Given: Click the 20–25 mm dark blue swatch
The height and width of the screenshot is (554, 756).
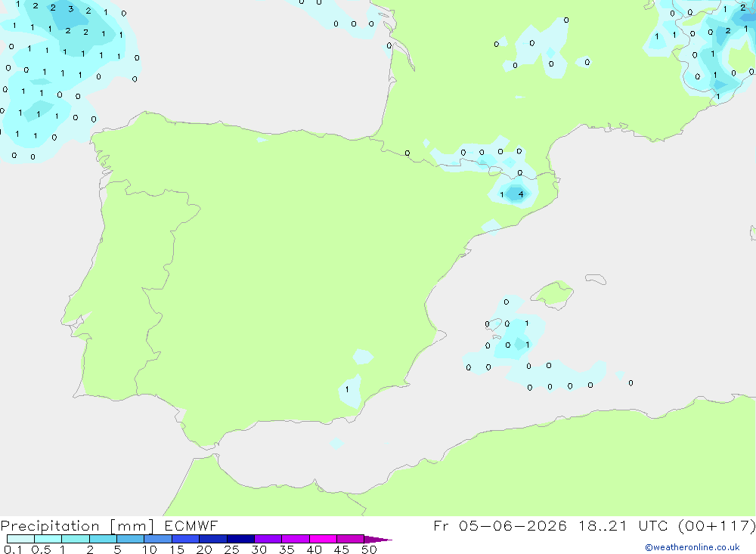Looking at the screenshot, I should 213,539.
